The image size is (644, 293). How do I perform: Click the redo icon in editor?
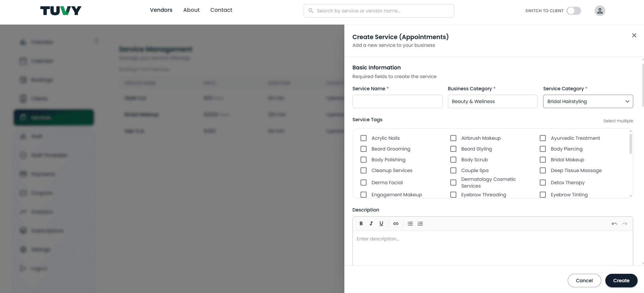[624, 224]
